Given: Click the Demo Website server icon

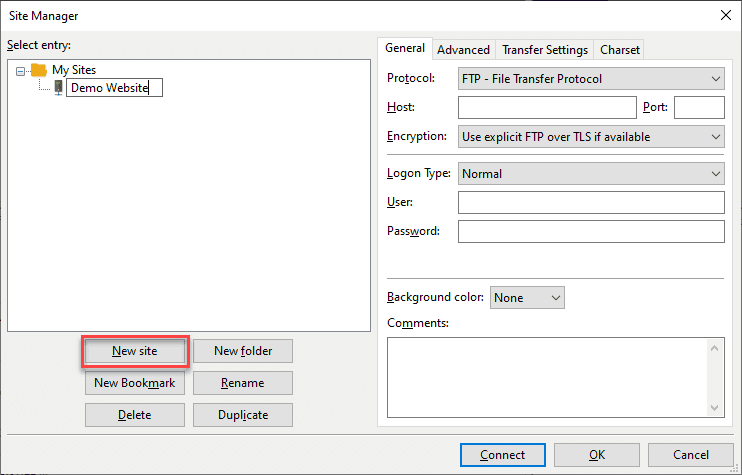Looking at the screenshot, I should coord(58,88).
